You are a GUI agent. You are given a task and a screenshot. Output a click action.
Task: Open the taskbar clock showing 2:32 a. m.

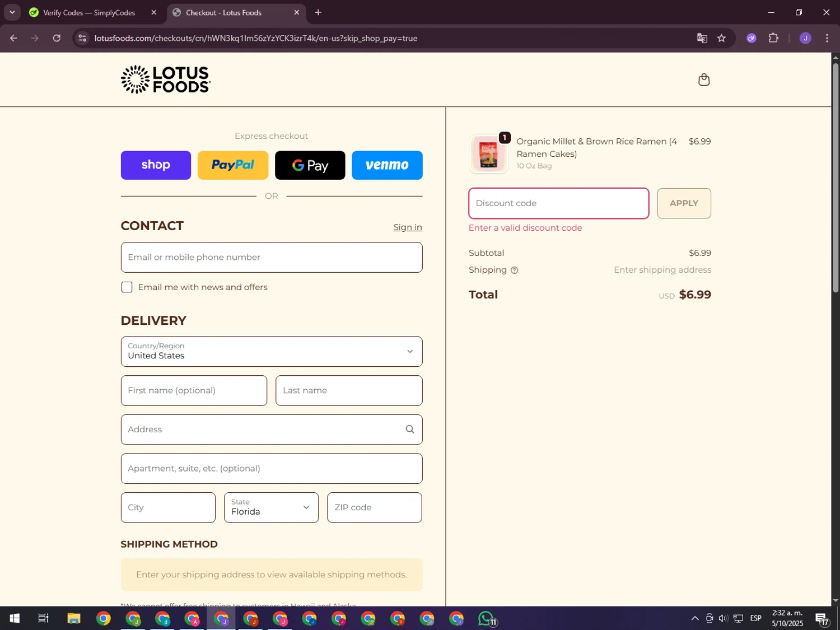787,618
